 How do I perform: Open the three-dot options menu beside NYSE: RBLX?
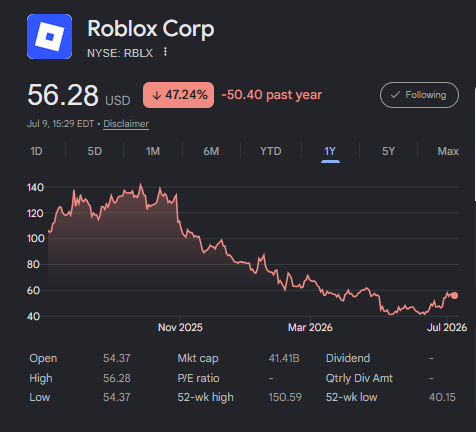pyautogui.click(x=165, y=52)
